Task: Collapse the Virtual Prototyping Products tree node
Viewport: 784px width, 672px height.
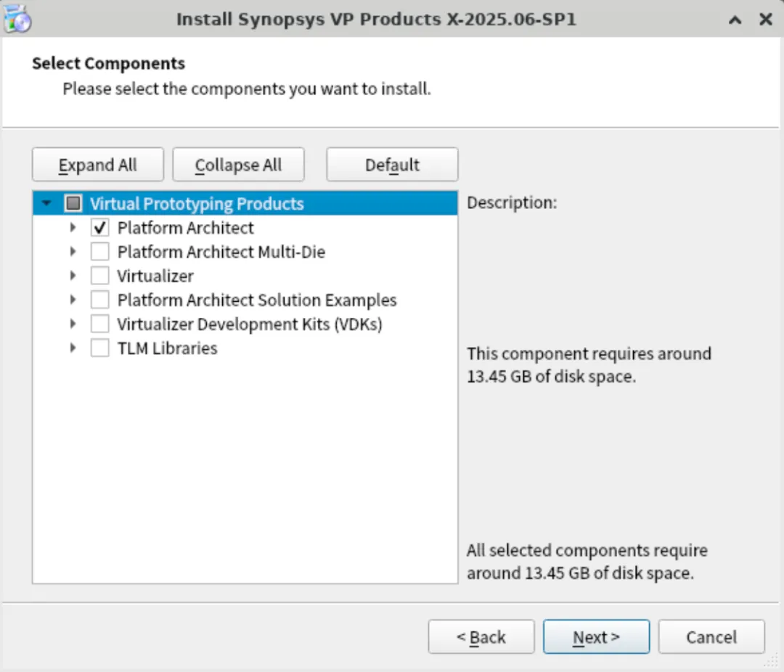Action: [x=46, y=203]
